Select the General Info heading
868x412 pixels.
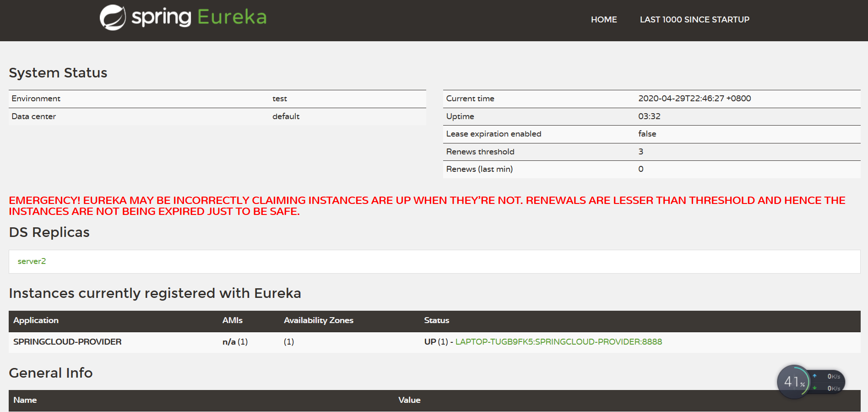click(x=50, y=373)
